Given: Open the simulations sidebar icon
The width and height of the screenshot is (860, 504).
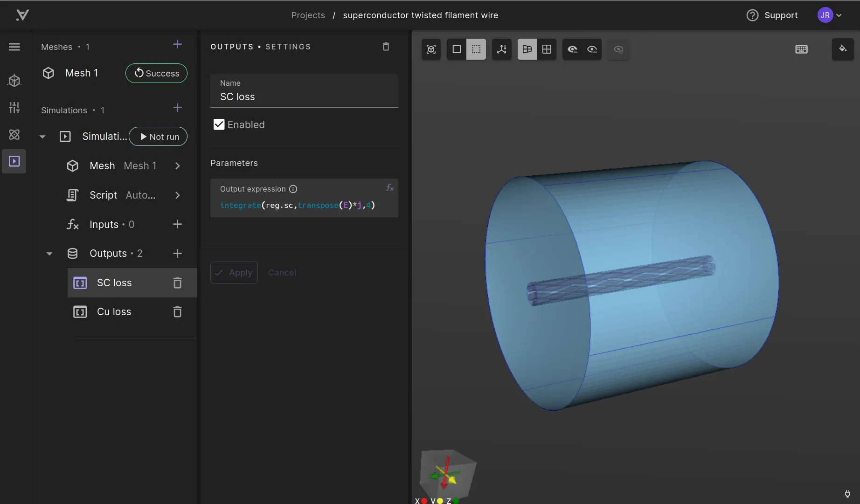Looking at the screenshot, I should click(14, 161).
